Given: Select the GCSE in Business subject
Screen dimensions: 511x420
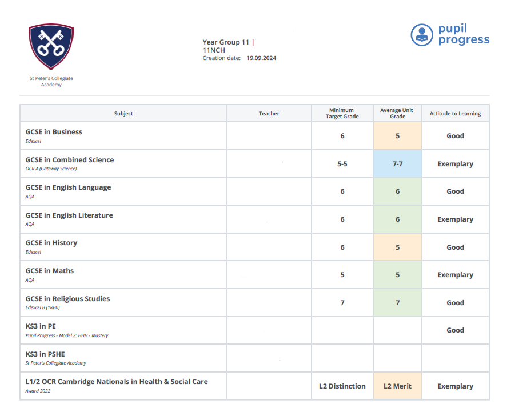Looking at the screenshot, I should coord(54,132).
